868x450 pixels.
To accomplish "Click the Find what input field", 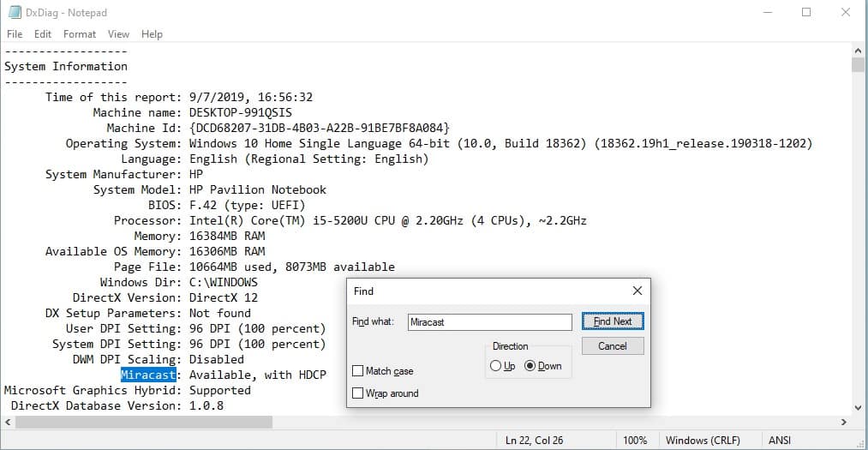I will 490,322.
